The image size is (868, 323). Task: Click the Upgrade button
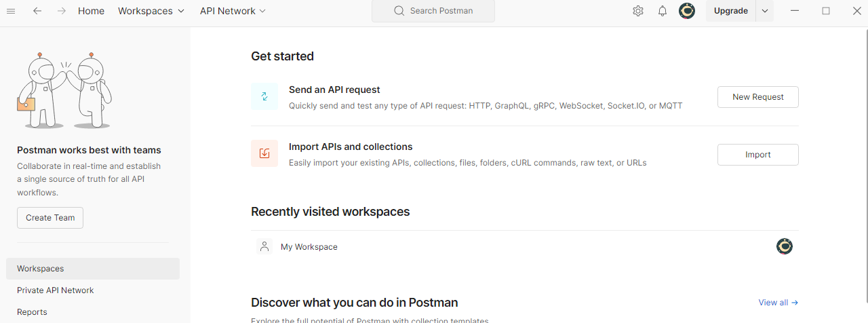tap(731, 11)
